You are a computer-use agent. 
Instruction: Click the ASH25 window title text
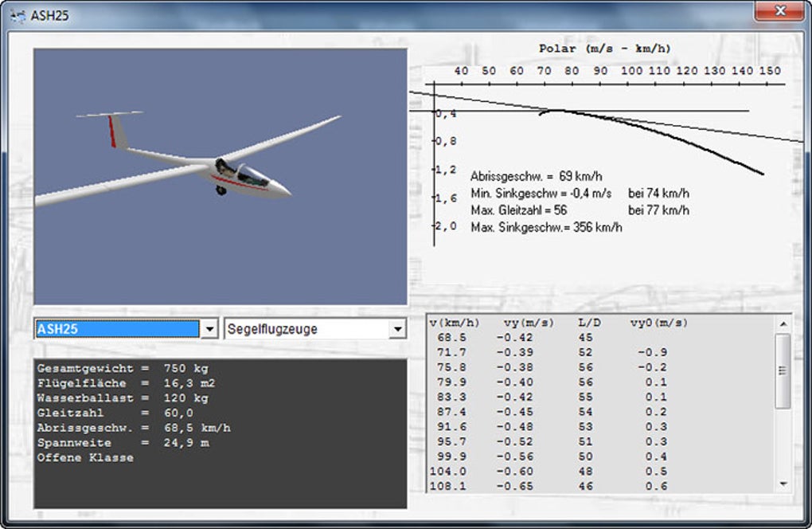(49, 16)
